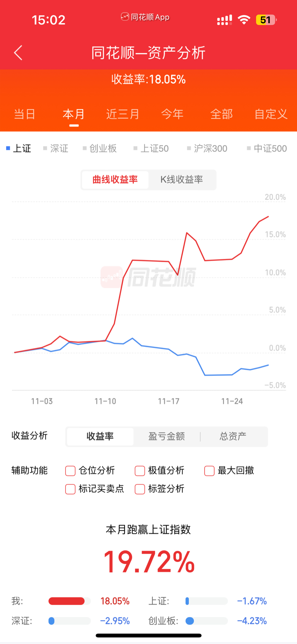Enable the 仓位分析 checkbox

70,471
